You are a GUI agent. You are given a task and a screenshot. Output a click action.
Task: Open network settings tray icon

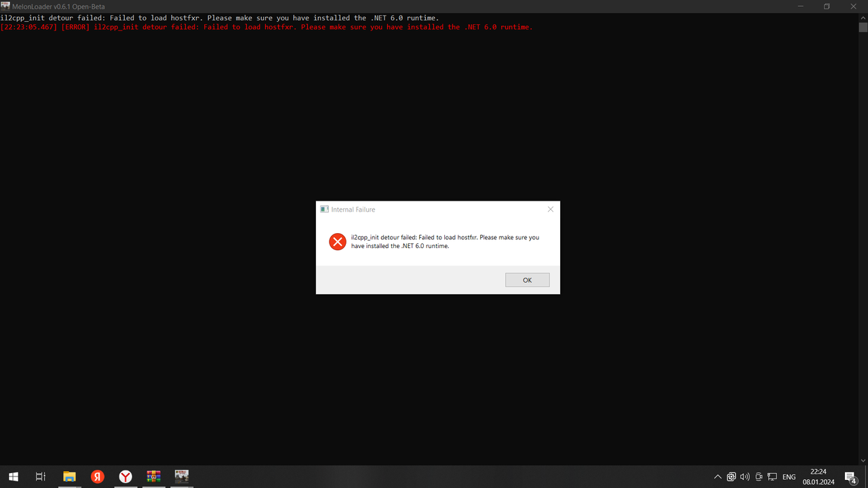point(772,477)
